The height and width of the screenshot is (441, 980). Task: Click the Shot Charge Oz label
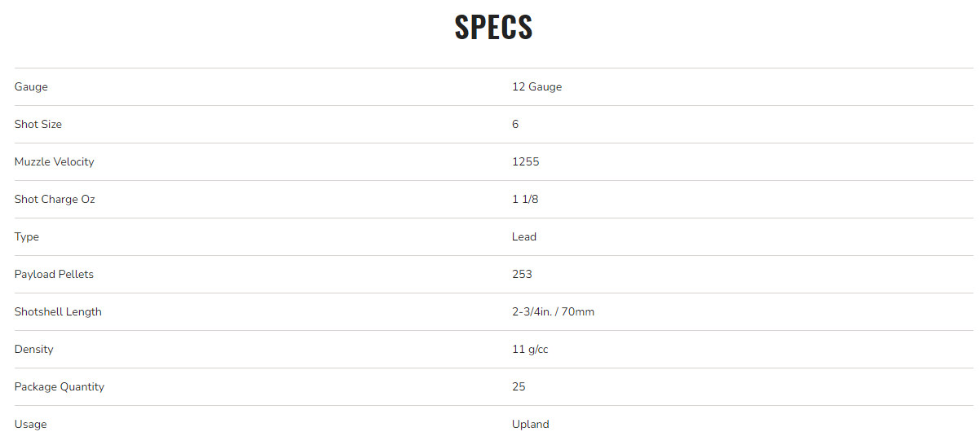[55, 200]
